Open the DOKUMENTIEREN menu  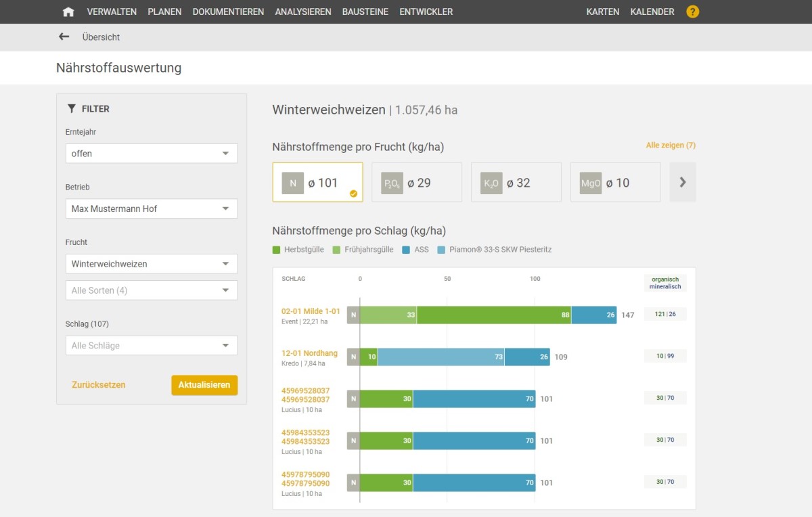[228, 12]
